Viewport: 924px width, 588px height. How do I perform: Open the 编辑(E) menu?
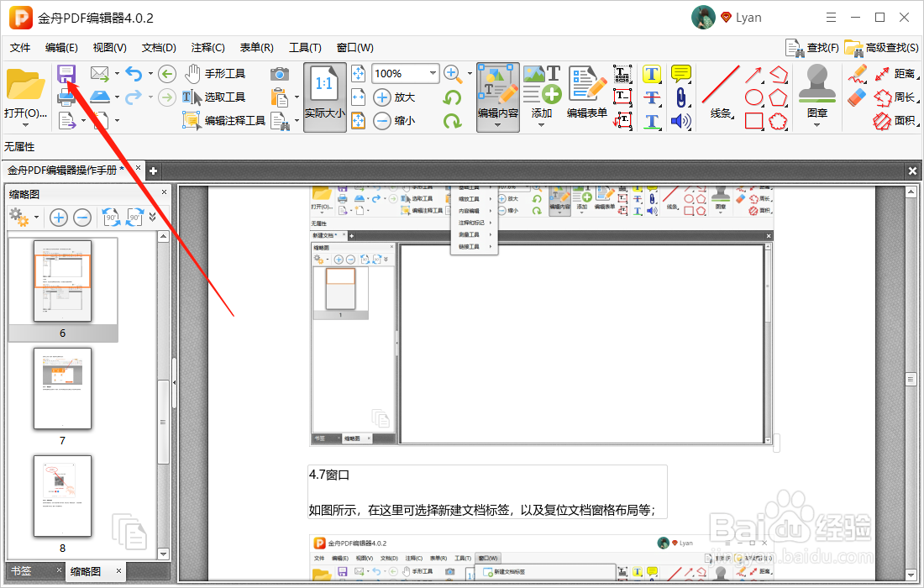click(61, 48)
